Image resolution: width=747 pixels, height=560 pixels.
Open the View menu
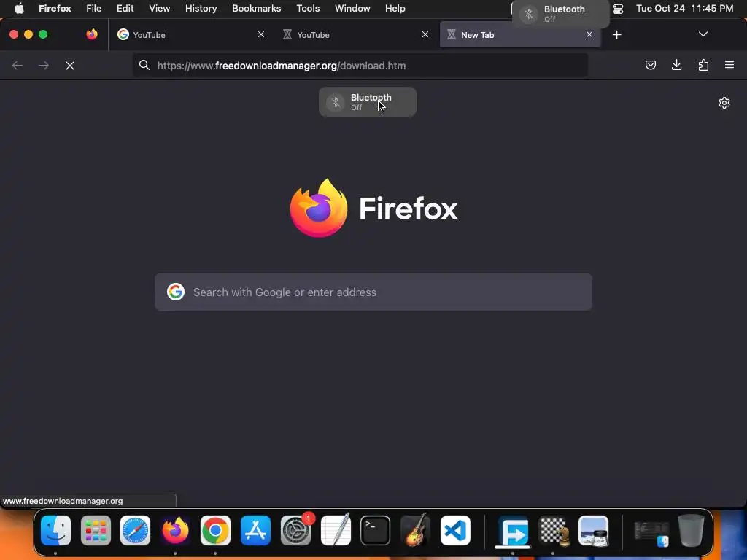click(159, 9)
